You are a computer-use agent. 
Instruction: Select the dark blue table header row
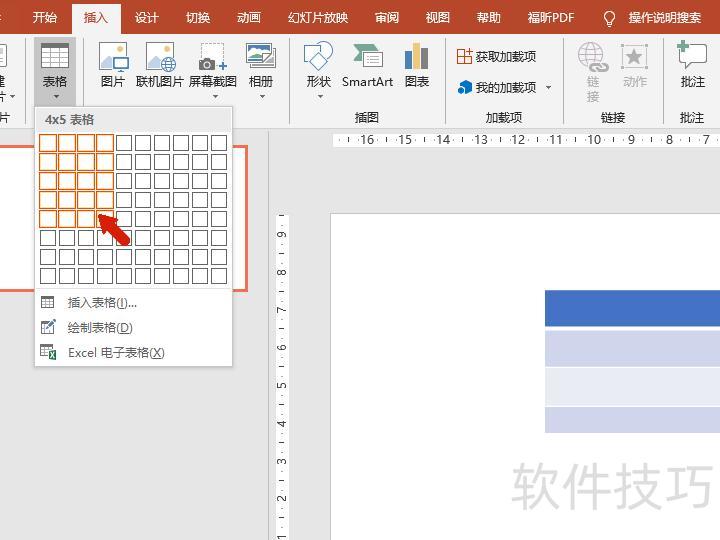tap(632, 308)
